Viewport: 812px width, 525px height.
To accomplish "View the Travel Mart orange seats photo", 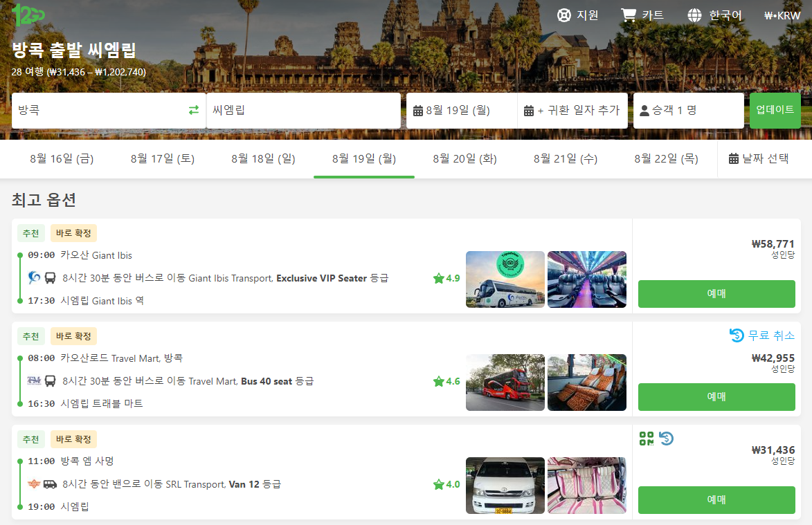I will tap(587, 383).
